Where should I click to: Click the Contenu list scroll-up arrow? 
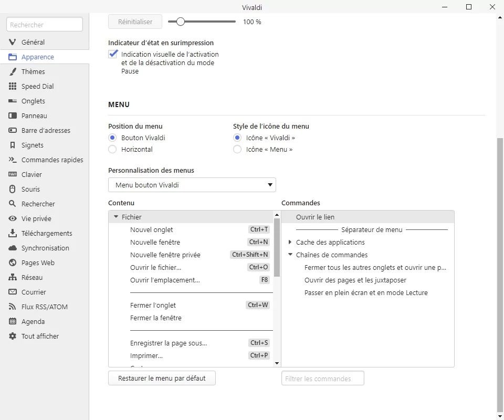point(277,214)
